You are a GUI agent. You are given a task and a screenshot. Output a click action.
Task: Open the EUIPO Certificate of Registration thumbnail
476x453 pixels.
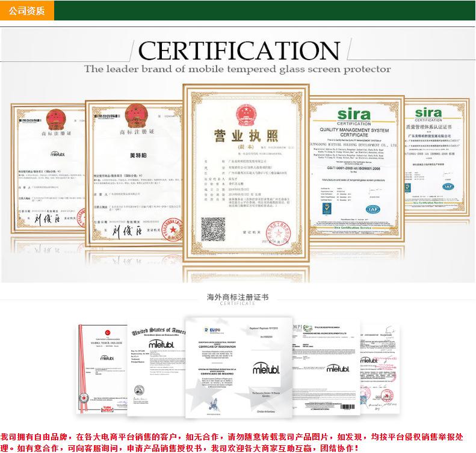coord(239,367)
